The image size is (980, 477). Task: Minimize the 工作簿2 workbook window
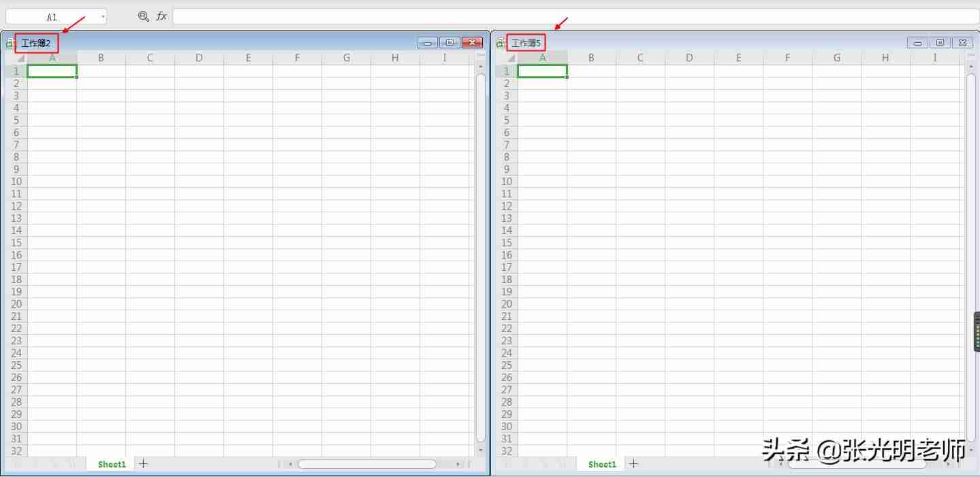click(427, 43)
